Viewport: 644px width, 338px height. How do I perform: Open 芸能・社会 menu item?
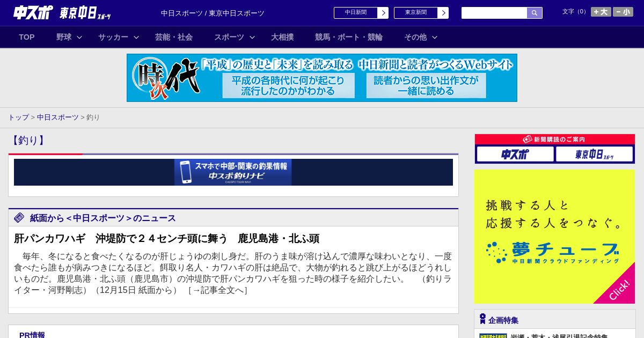(x=174, y=37)
